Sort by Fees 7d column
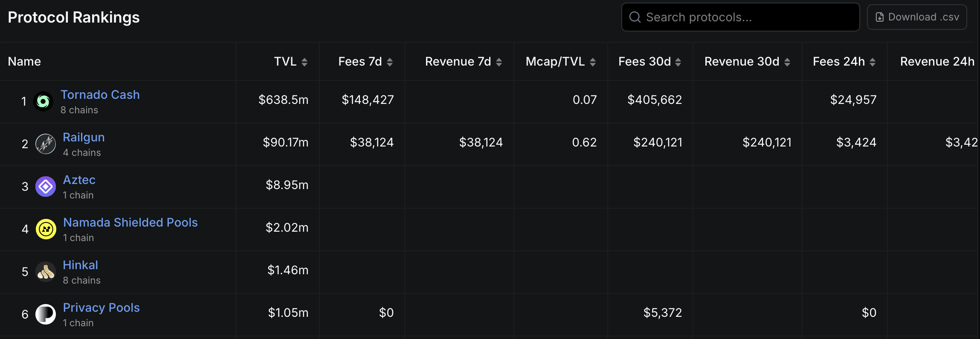Screen dimensions: 980x339 click(390, 62)
